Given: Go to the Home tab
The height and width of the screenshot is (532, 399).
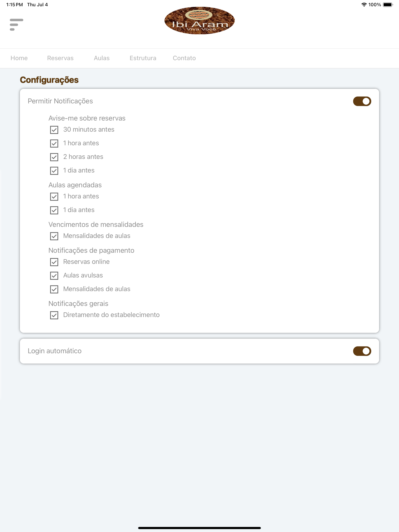Looking at the screenshot, I should pos(19,58).
